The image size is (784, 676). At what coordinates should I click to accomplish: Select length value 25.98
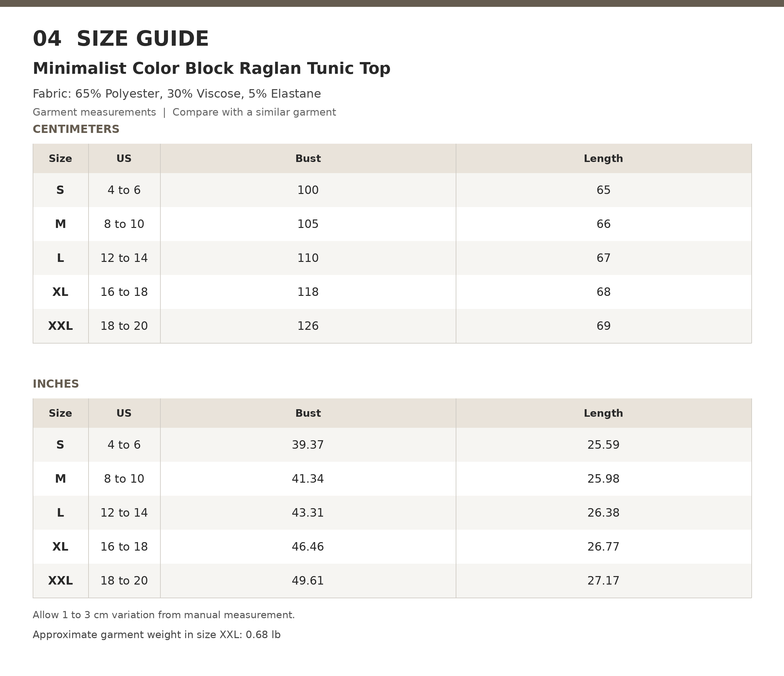(603, 478)
